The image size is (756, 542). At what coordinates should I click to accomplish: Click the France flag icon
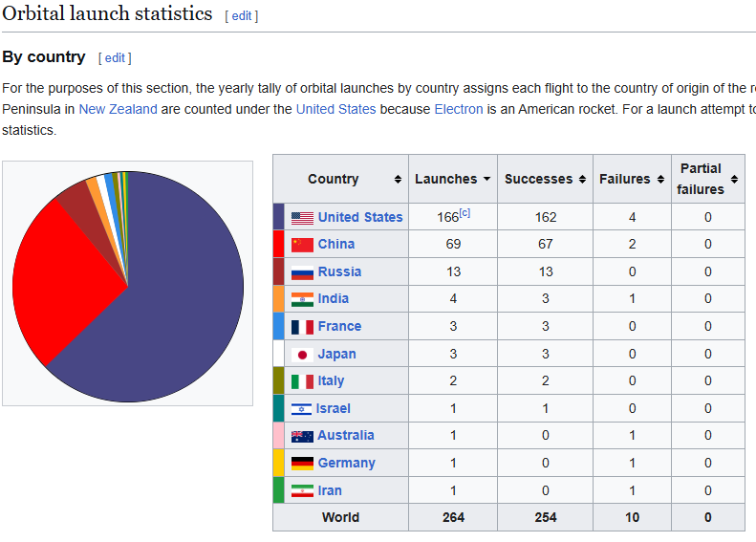point(302,327)
